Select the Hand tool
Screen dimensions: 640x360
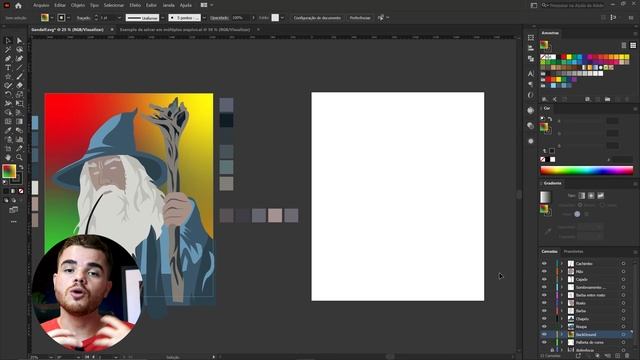click(8, 157)
